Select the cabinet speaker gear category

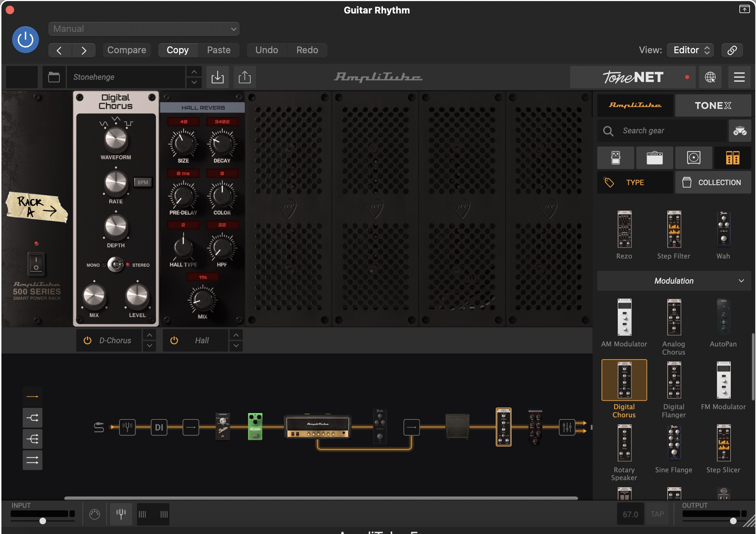[x=694, y=158]
